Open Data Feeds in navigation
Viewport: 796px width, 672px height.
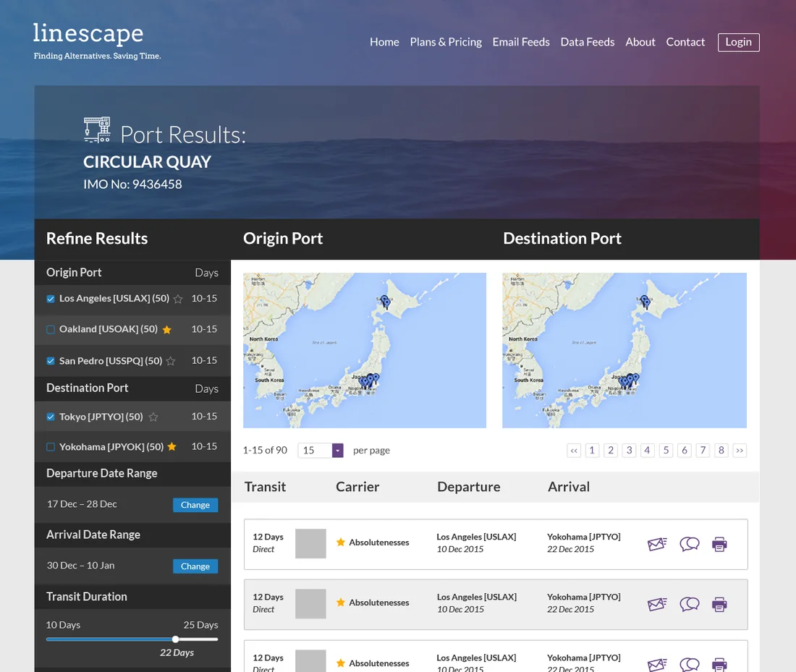[588, 42]
